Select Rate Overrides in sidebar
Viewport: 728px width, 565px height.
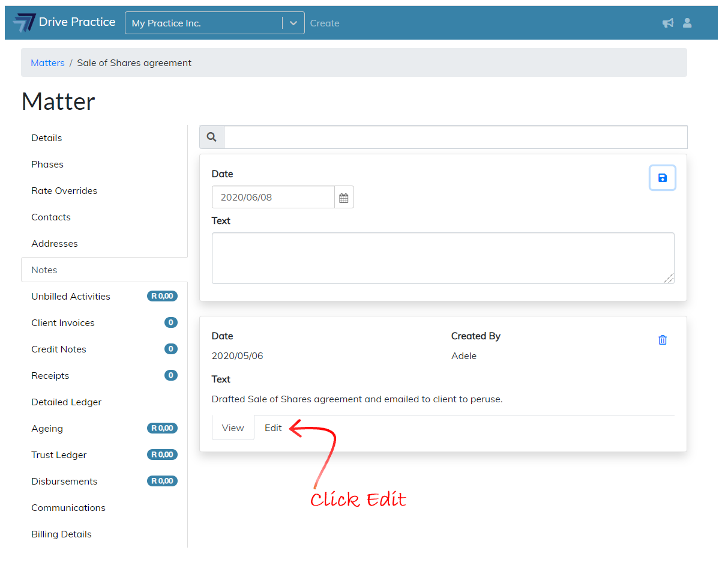click(x=64, y=191)
